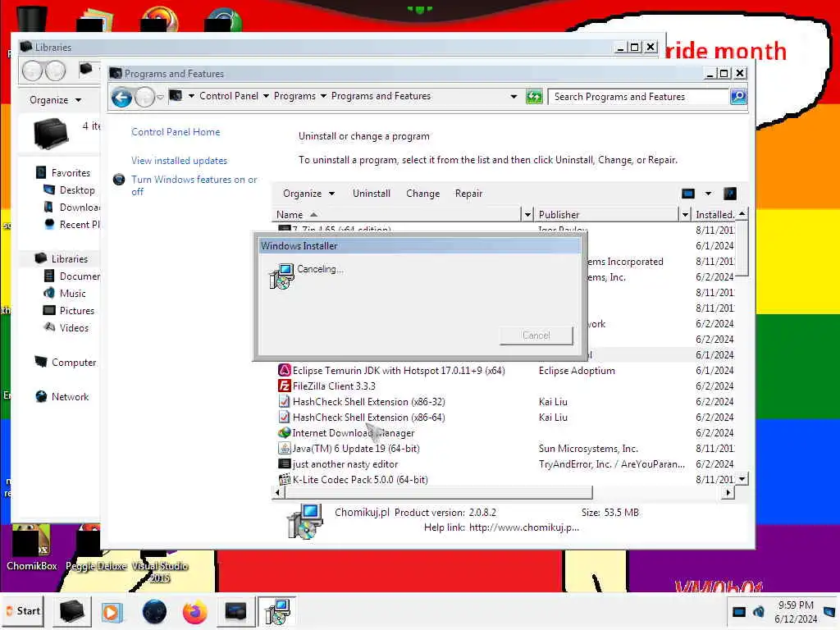The height and width of the screenshot is (630, 840).
Task: Click the Search Programs and Features field
Action: point(638,97)
